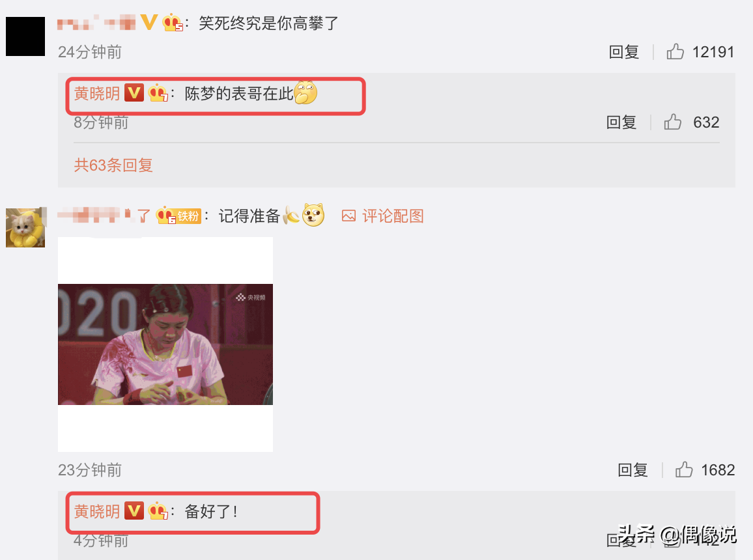Image resolution: width=753 pixels, height=560 pixels.
Task: Like the comment with 1682 likes
Action: click(x=684, y=469)
